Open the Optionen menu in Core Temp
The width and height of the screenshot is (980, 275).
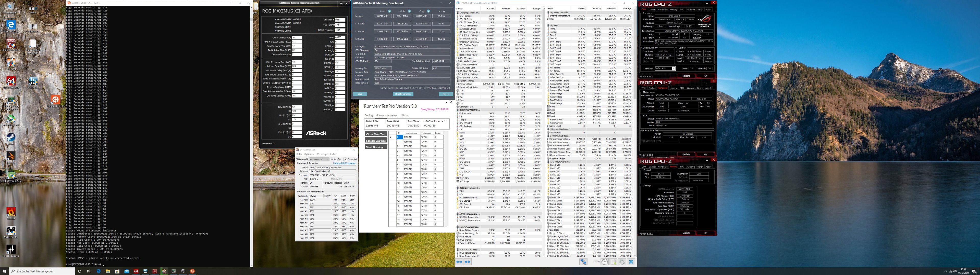pyautogui.click(x=309, y=154)
